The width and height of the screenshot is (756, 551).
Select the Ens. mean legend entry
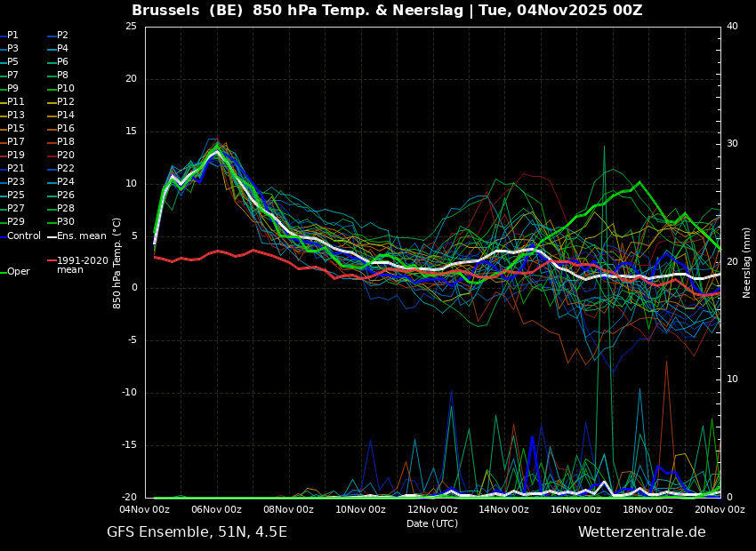[81, 236]
